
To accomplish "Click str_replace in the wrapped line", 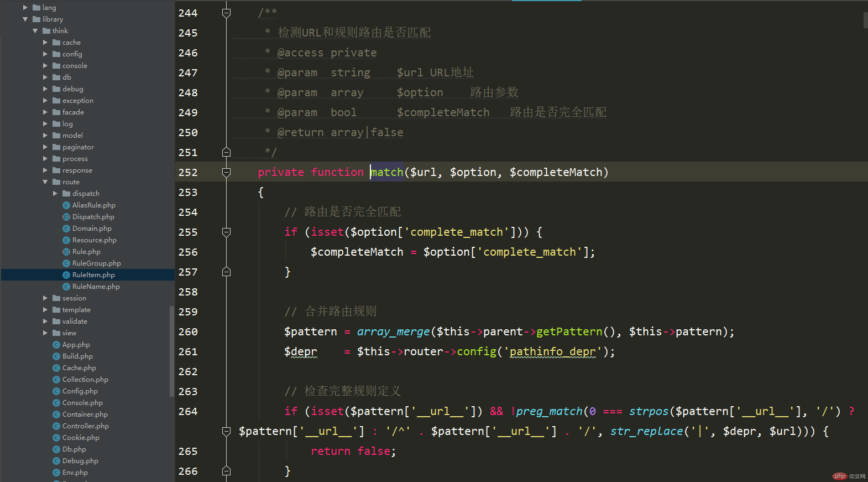I will click(x=647, y=431).
